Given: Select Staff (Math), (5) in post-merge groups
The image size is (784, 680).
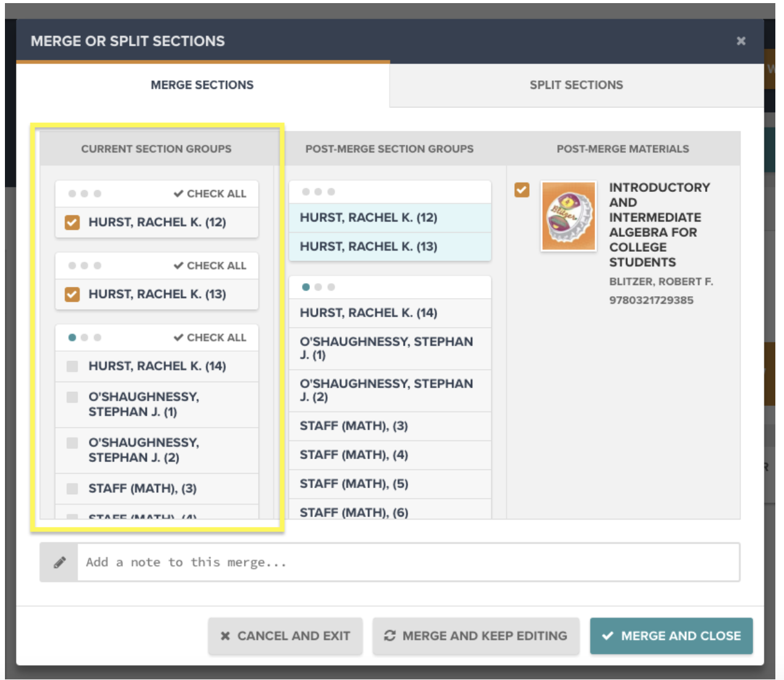Looking at the screenshot, I should 354,484.
